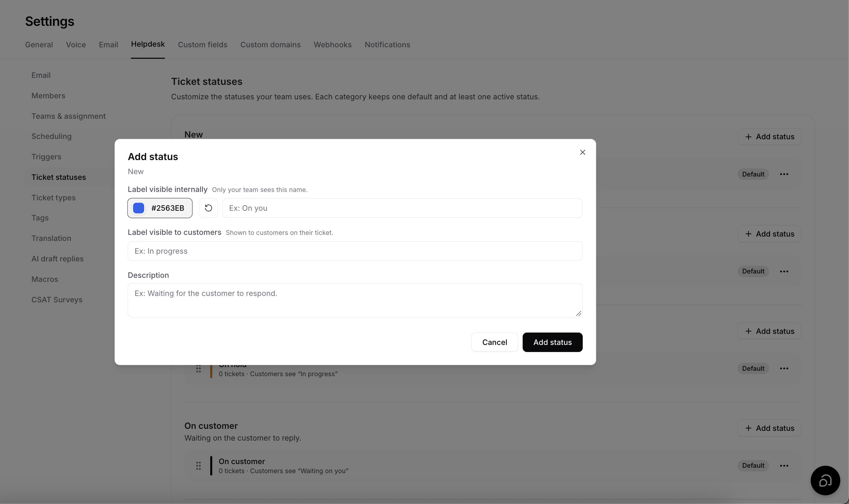Open the Email settings tab
849x504 pixels.
tap(108, 45)
